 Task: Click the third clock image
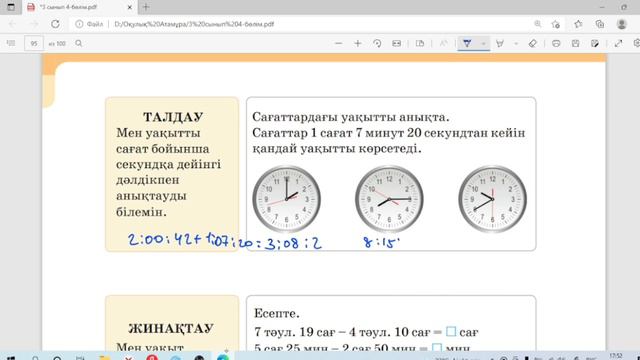(492, 199)
